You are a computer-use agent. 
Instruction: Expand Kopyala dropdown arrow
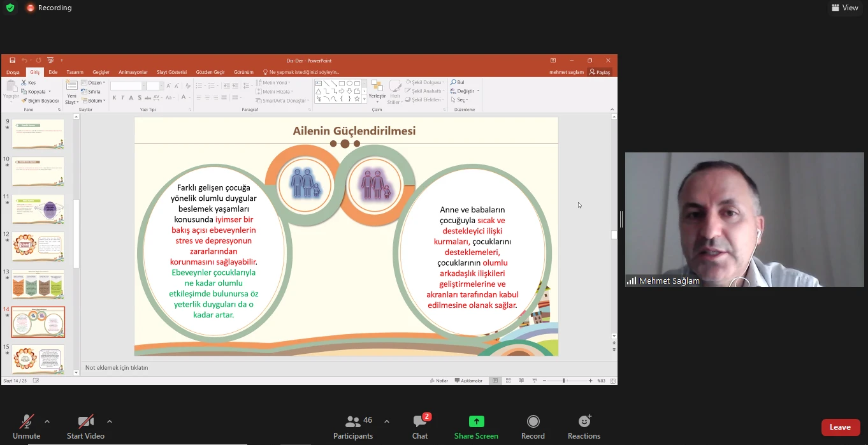50,92
